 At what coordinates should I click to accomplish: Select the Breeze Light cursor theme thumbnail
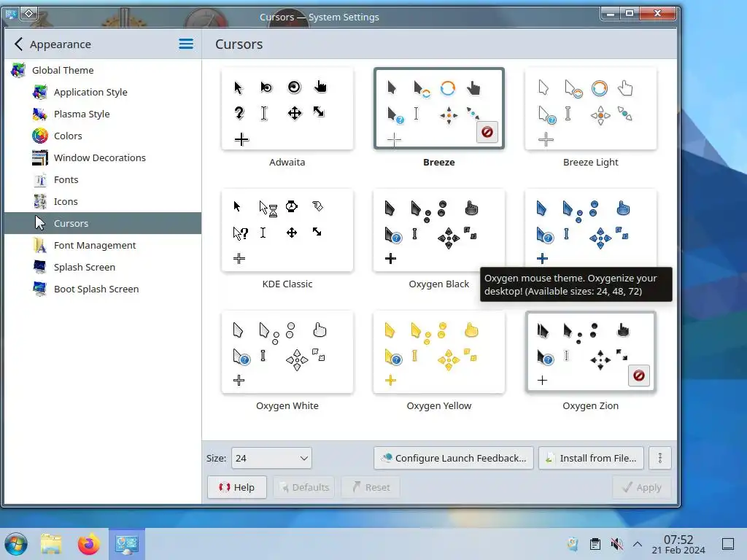591,109
